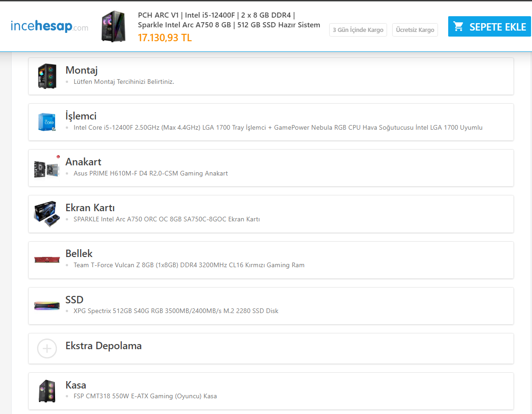Click the red T-Force RAM icon

47,259
